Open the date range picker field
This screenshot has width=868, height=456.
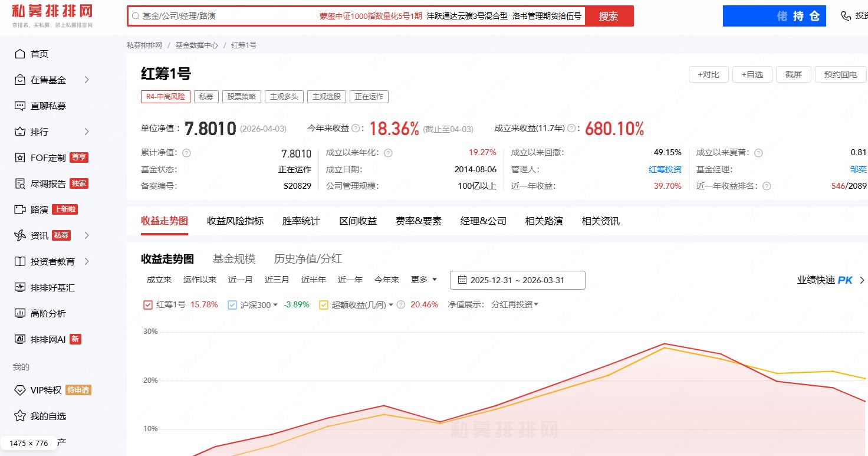(x=517, y=280)
